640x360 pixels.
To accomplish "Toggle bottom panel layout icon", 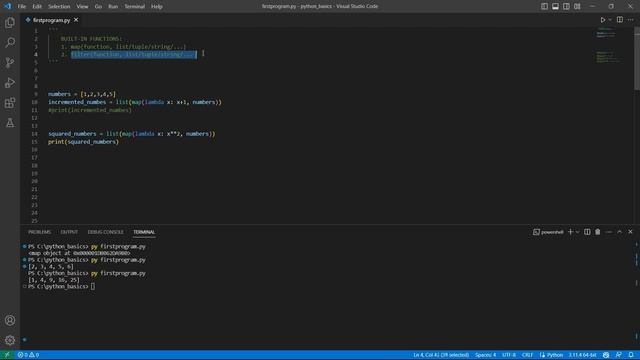I will point(555,6).
